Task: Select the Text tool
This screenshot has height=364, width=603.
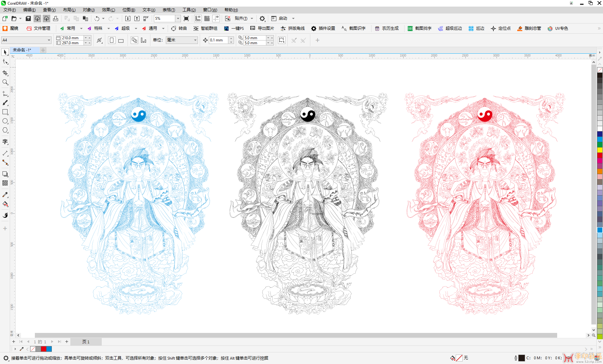Action: pyautogui.click(x=5, y=142)
